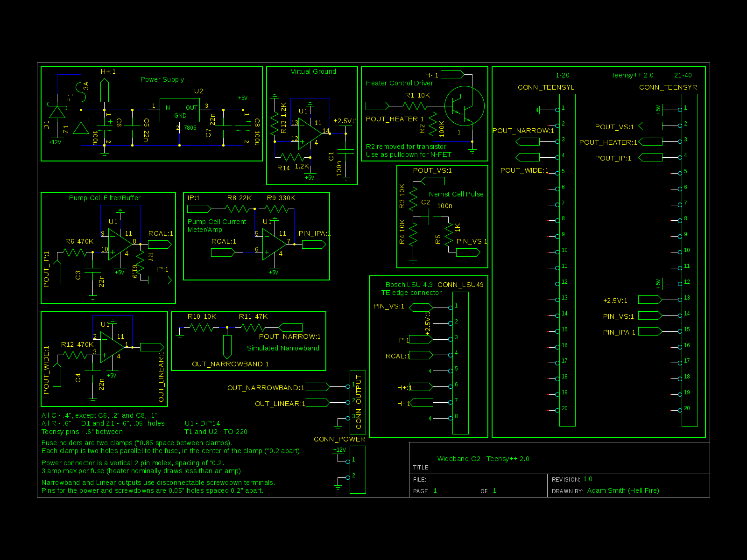Click the 'R2 removed for transistor' note
747x560 pixels.
pos(406,147)
